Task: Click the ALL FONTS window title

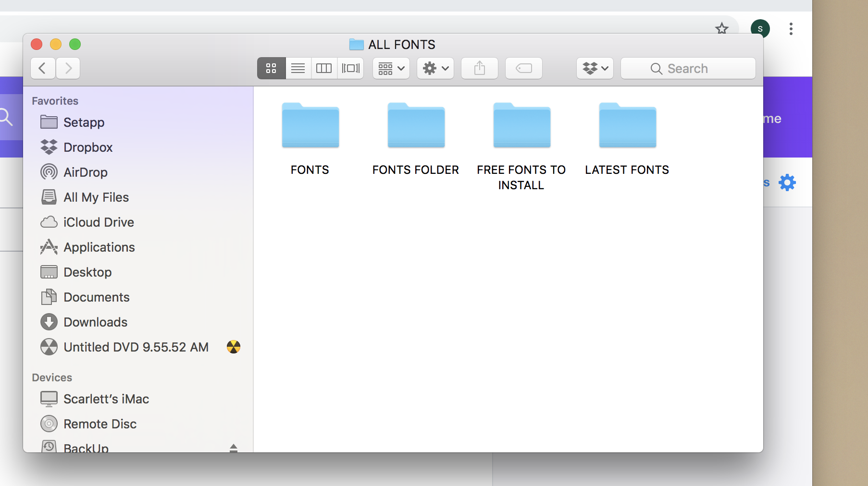Action: coord(402,45)
